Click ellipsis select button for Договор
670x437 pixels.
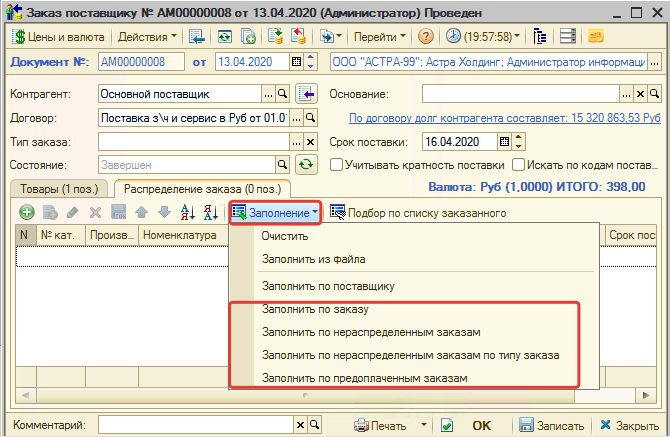tap(297, 118)
